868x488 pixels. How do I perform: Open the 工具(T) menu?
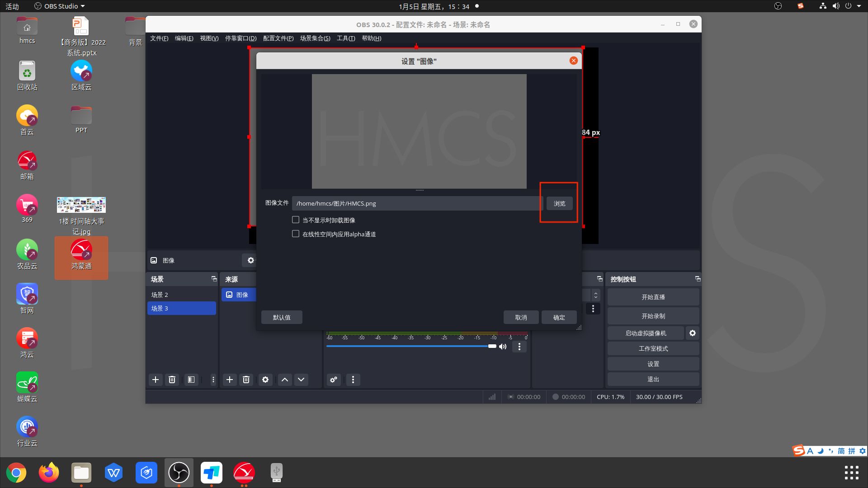345,38
